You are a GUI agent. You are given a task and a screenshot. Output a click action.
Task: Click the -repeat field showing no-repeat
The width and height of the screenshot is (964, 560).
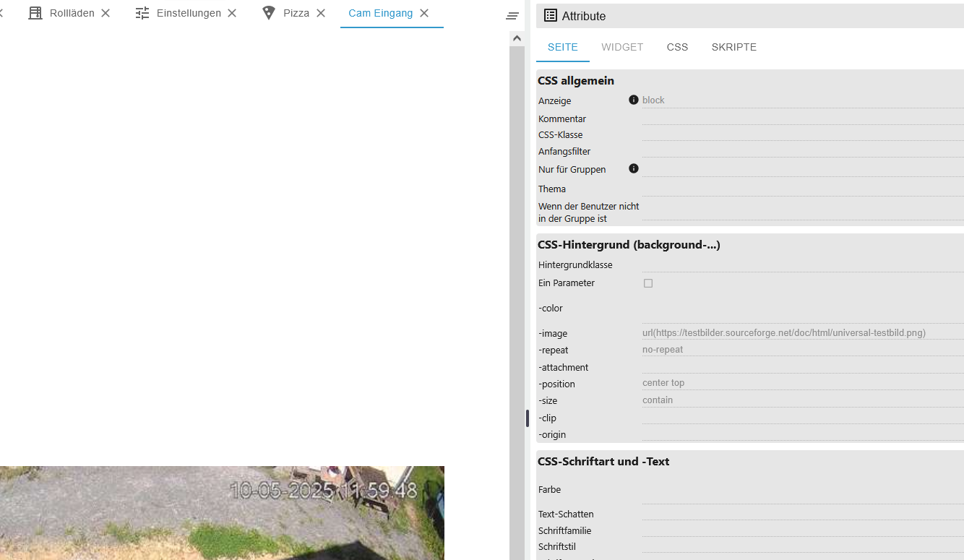803,350
